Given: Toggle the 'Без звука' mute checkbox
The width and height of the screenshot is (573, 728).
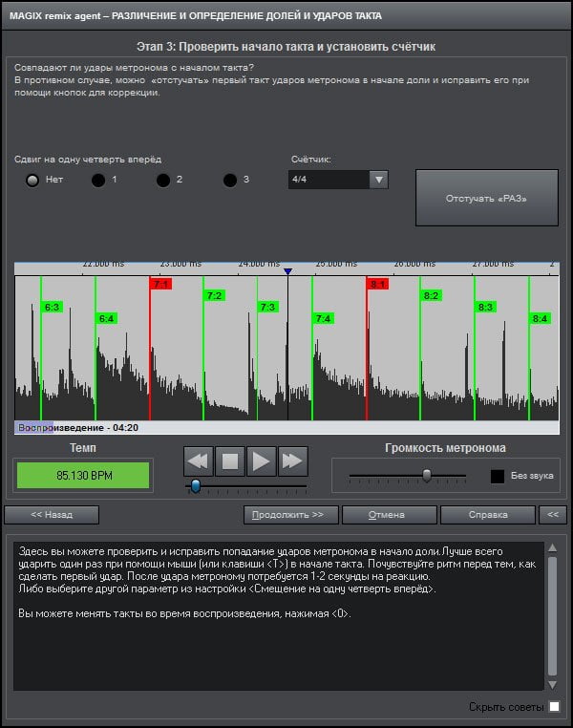Looking at the screenshot, I should point(498,476).
